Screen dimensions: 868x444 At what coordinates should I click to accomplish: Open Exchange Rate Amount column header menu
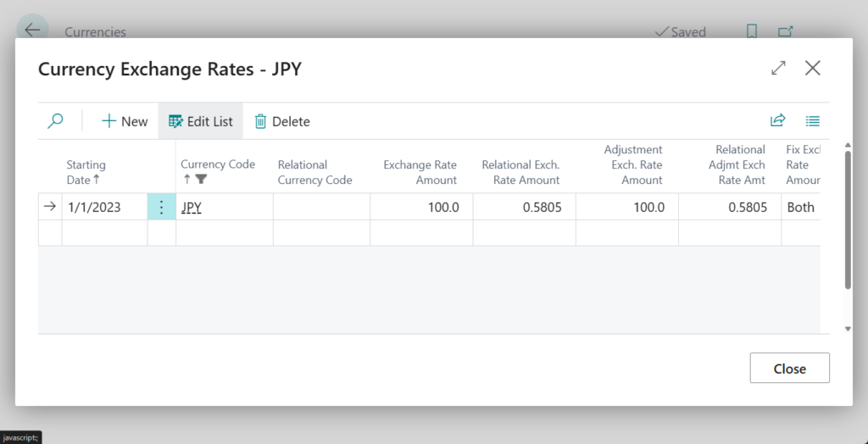[x=420, y=172]
